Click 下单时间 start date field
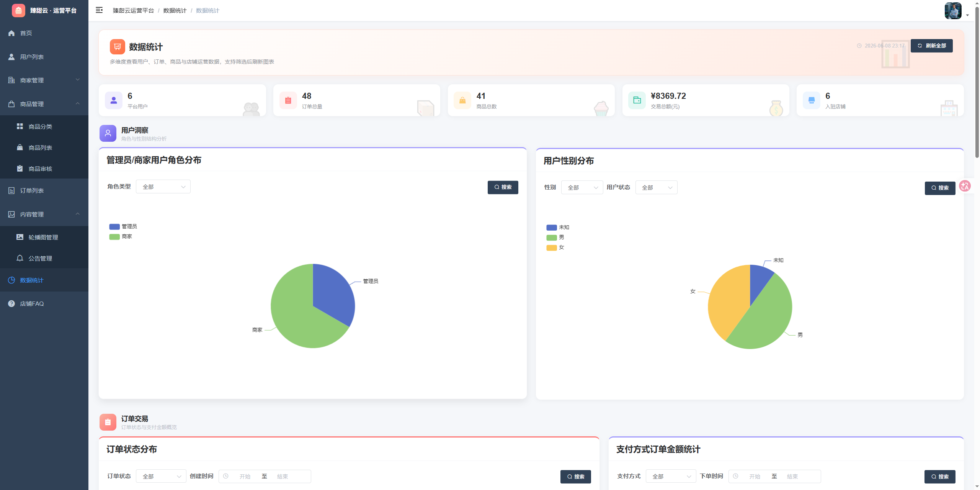Viewport: 980px width, 490px height. coord(755,476)
